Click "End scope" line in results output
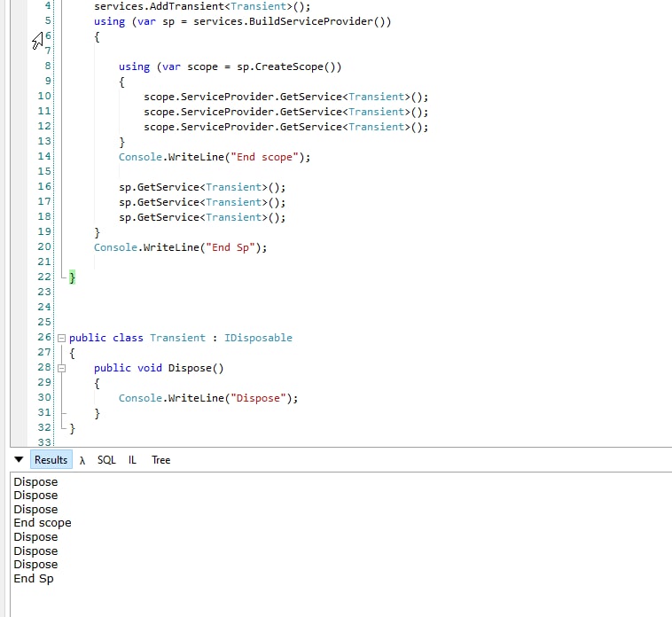This screenshot has width=672, height=617. (x=43, y=523)
